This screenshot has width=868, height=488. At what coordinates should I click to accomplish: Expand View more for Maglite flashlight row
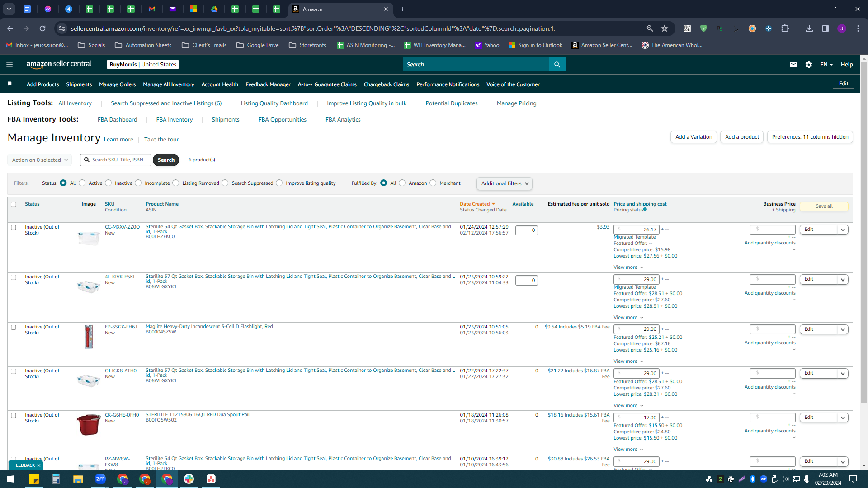pyautogui.click(x=628, y=361)
